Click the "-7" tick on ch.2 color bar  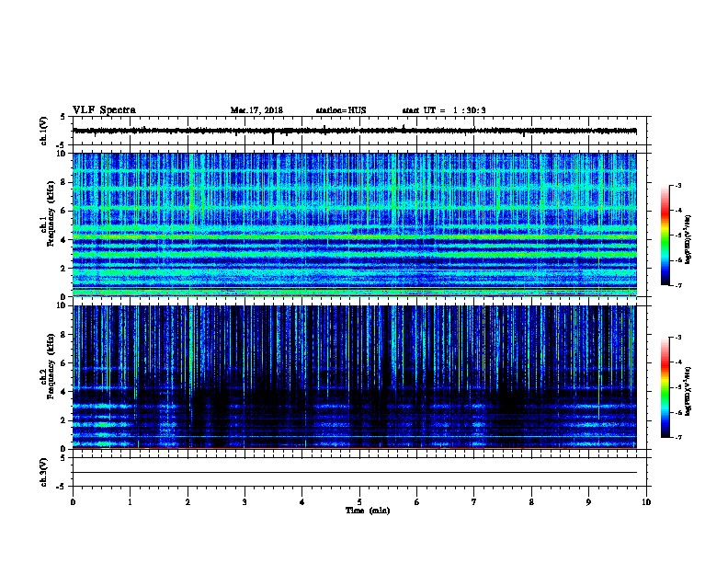[678, 438]
